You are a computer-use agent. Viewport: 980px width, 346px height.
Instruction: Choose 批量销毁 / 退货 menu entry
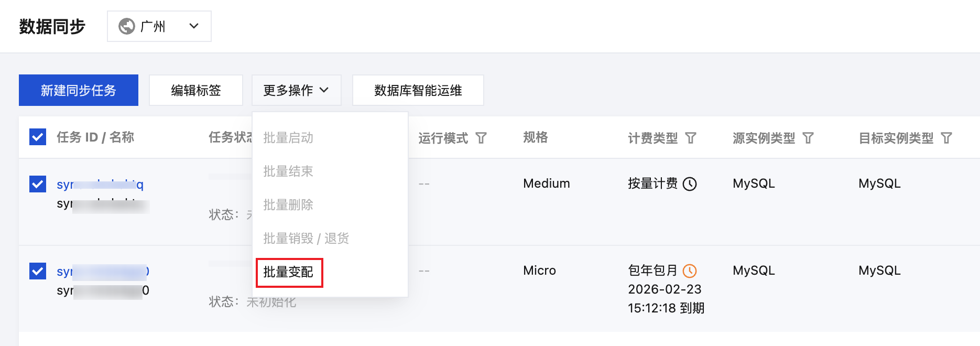(x=306, y=239)
